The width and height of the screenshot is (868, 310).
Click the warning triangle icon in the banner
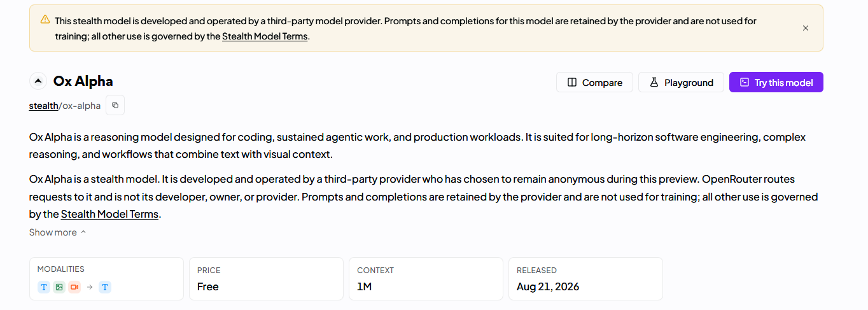(45, 20)
